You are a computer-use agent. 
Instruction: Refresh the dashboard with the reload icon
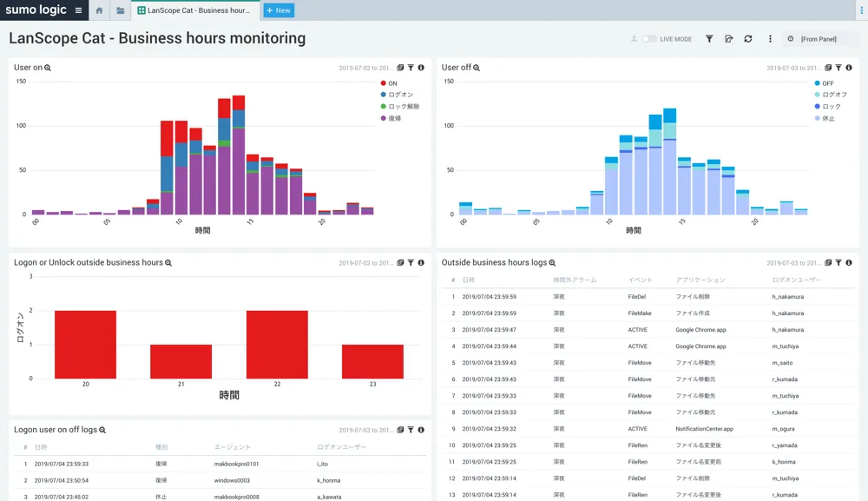(x=748, y=39)
